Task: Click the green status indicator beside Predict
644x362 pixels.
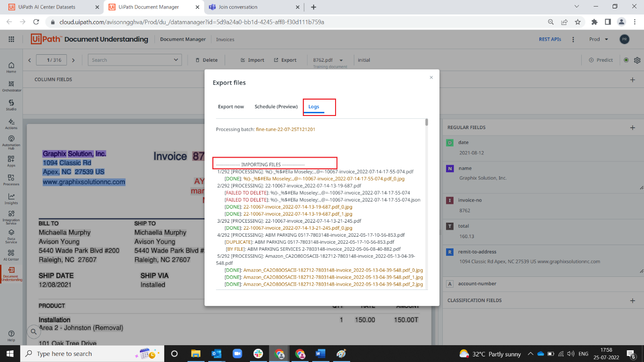Action: click(626, 60)
